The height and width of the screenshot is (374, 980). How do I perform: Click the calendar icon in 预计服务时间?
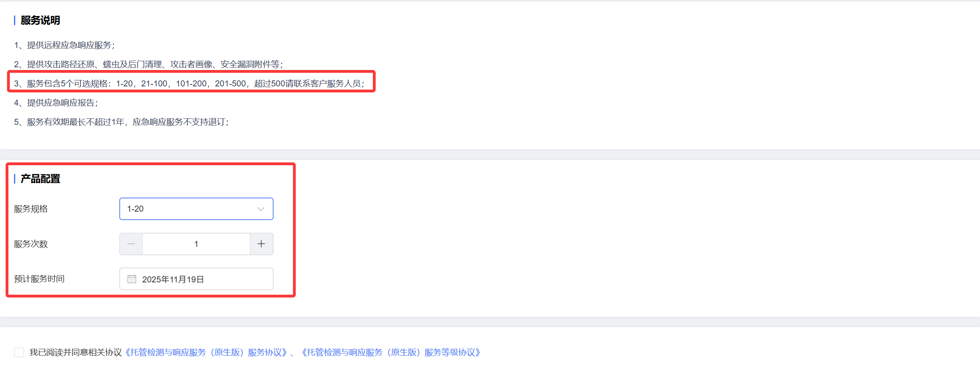click(x=132, y=279)
